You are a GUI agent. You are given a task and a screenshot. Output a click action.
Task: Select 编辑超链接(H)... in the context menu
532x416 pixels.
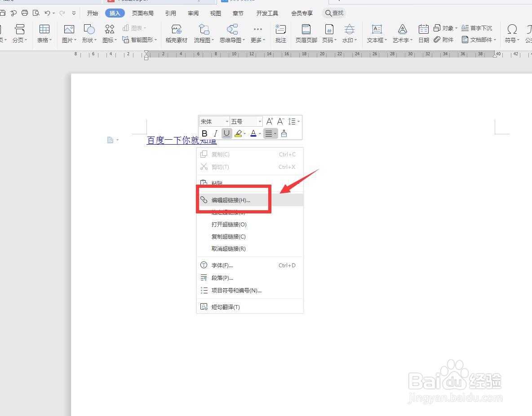pyautogui.click(x=250, y=200)
